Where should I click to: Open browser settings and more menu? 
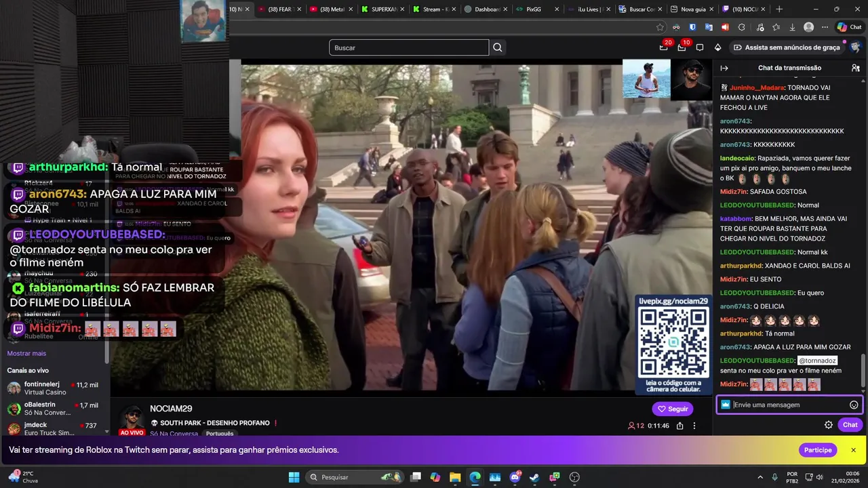(x=825, y=27)
